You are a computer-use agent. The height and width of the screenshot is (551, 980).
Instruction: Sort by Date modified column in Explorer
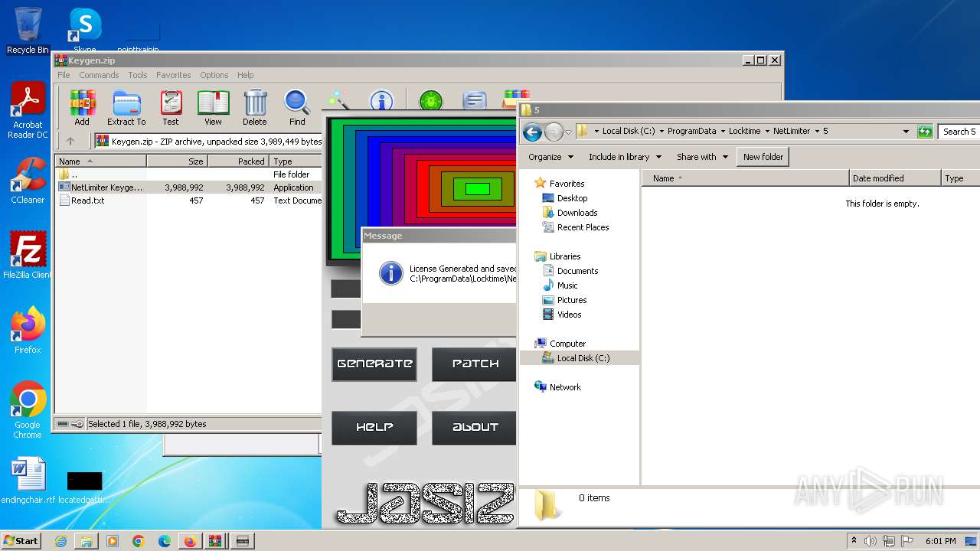tap(895, 178)
